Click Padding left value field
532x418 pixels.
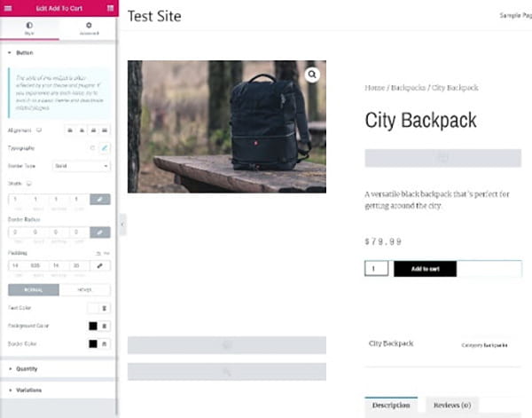click(80, 265)
